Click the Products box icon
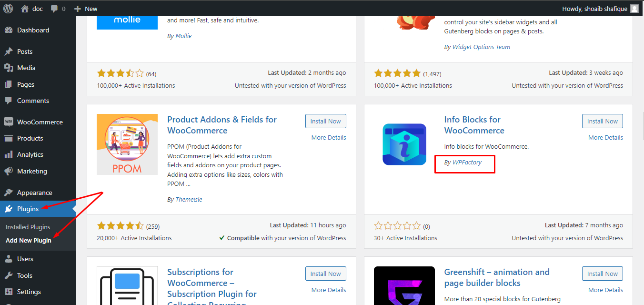644x305 pixels. [x=9, y=138]
